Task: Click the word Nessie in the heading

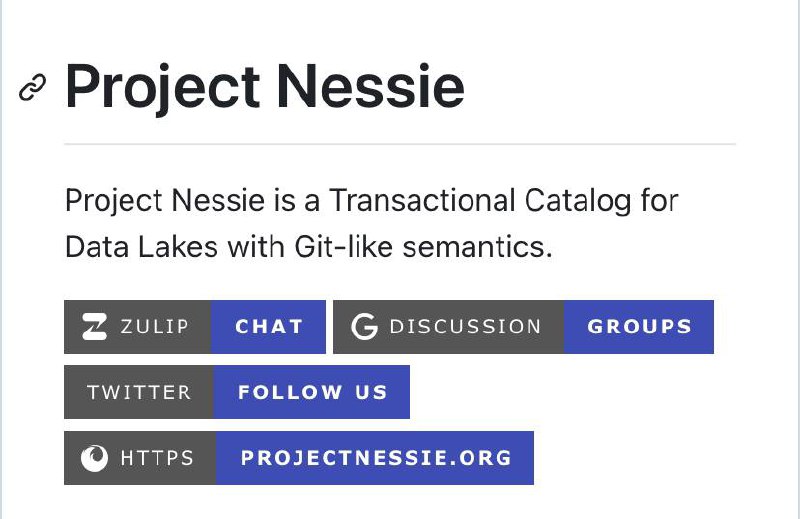Action: [371, 85]
